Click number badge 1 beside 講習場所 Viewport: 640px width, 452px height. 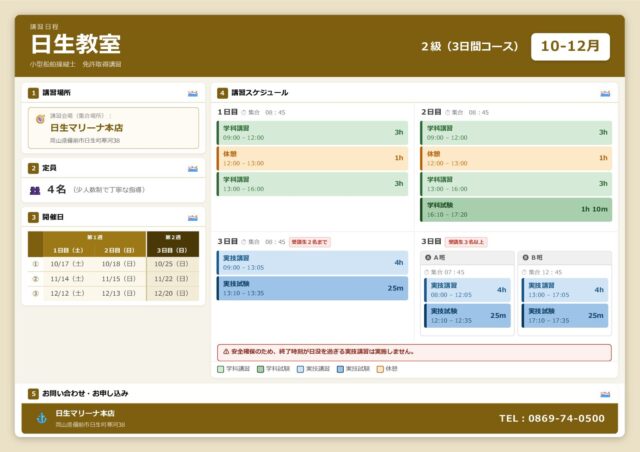pos(33,93)
